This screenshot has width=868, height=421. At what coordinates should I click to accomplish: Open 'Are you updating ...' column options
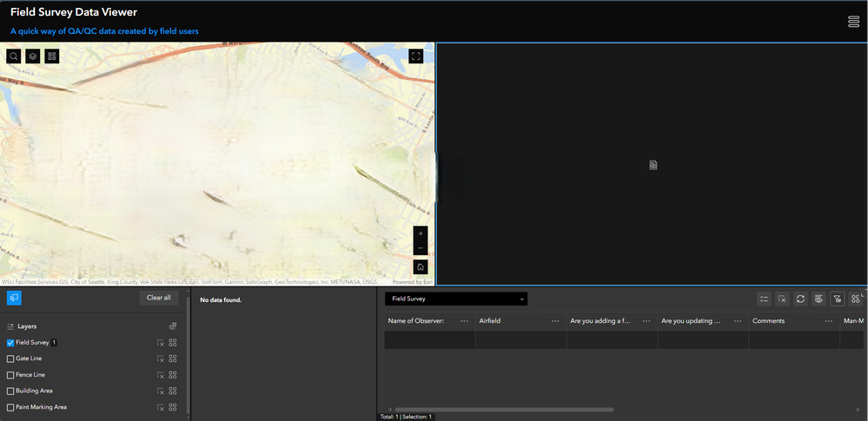click(x=738, y=321)
